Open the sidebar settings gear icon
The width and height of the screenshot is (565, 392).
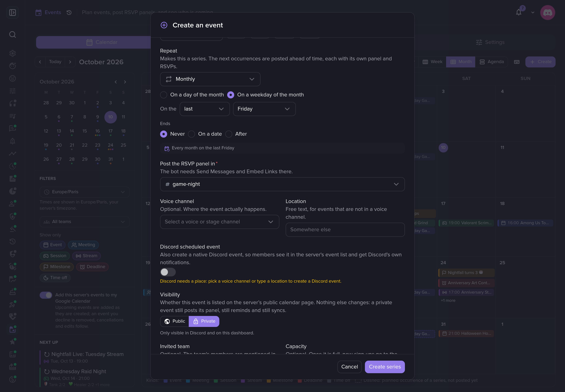[13, 53]
